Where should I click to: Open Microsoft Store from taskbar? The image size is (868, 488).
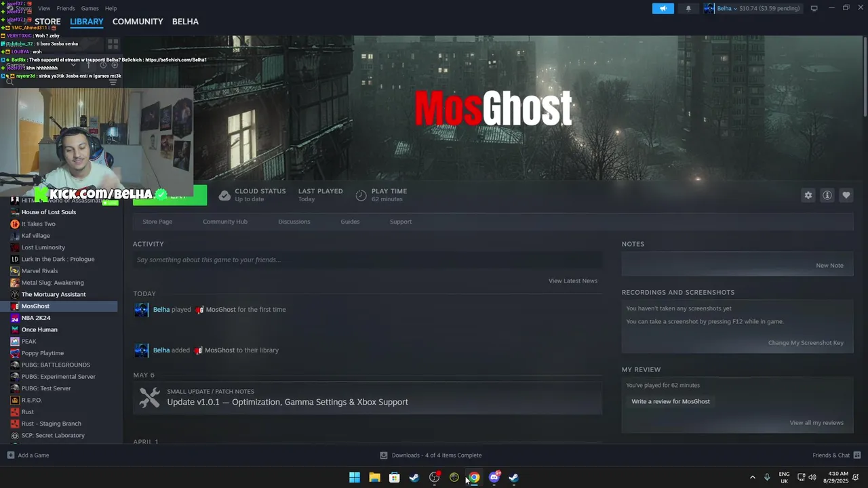(x=394, y=477)
